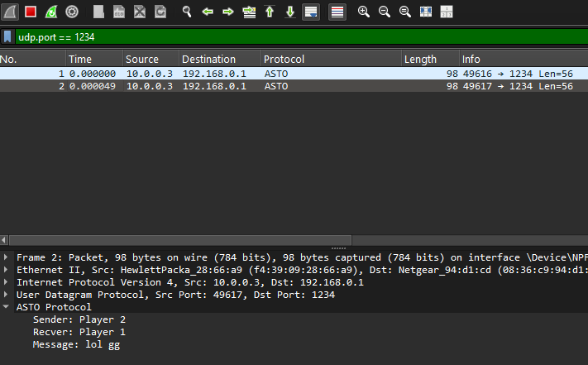This screenshot has width=588, height=365.
Task: Click scroll-left arrow of horizontal scrollbar
Action: coord(4,240)
